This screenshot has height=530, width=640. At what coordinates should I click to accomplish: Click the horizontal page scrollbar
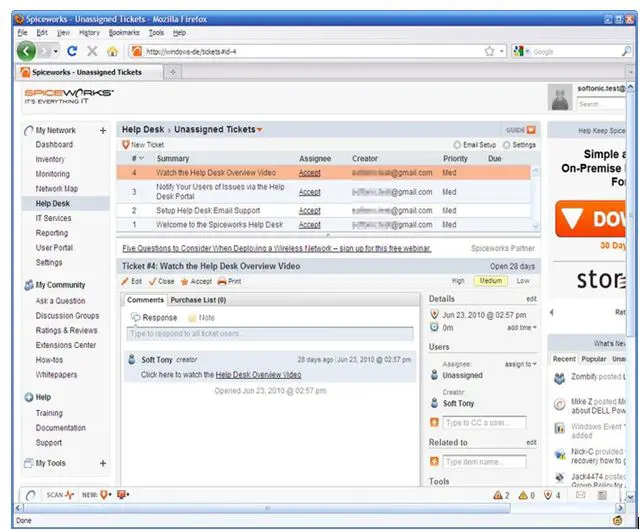coord(267,508)
